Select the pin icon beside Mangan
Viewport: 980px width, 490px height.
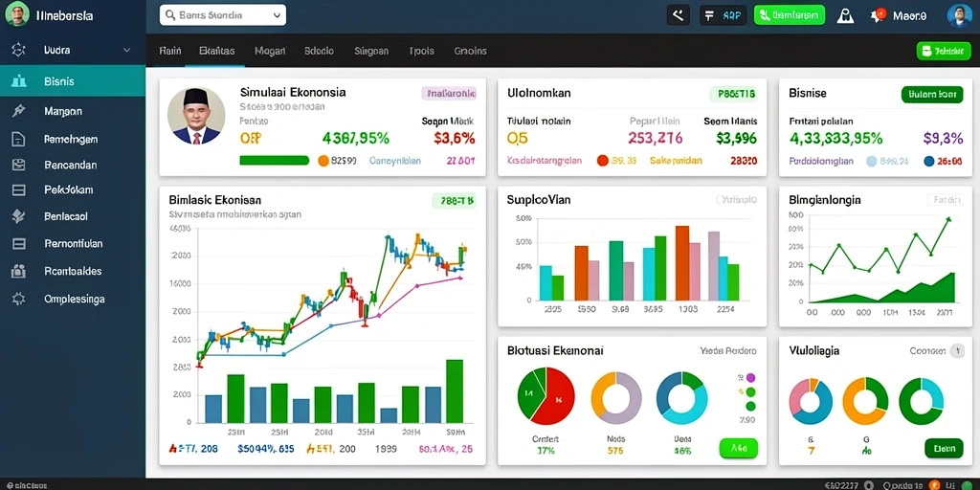click(19, 111)
